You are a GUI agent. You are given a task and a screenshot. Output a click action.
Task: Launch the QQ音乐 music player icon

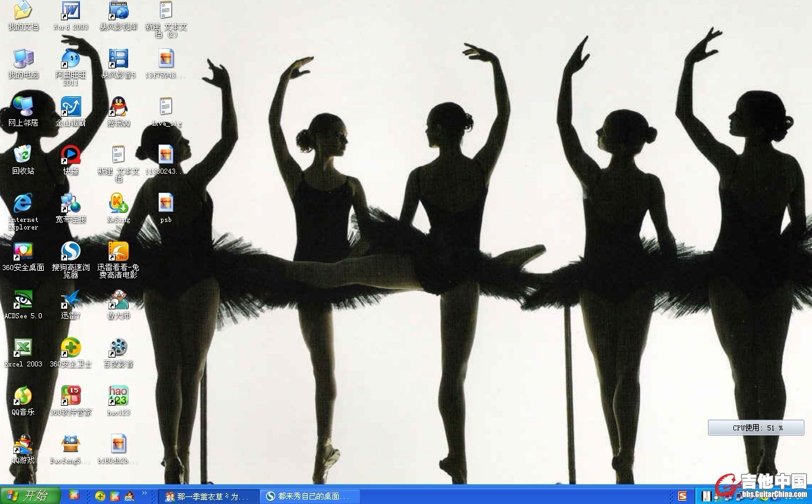(23, 397)
